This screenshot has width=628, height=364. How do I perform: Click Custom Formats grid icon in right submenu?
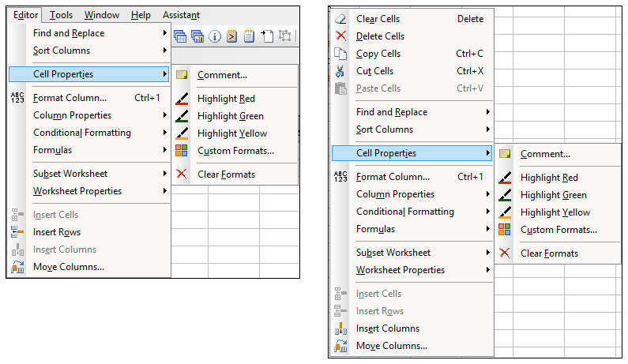coord(505,230)
